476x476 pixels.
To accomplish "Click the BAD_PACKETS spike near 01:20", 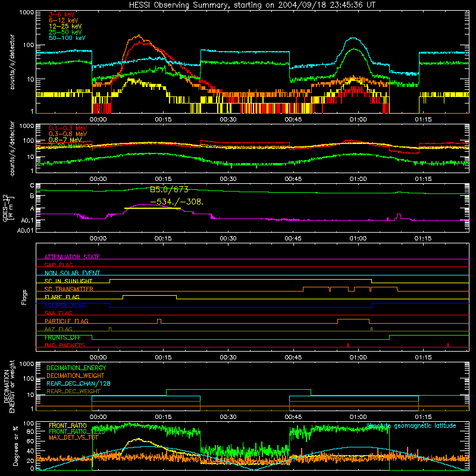I will [448, 345].
